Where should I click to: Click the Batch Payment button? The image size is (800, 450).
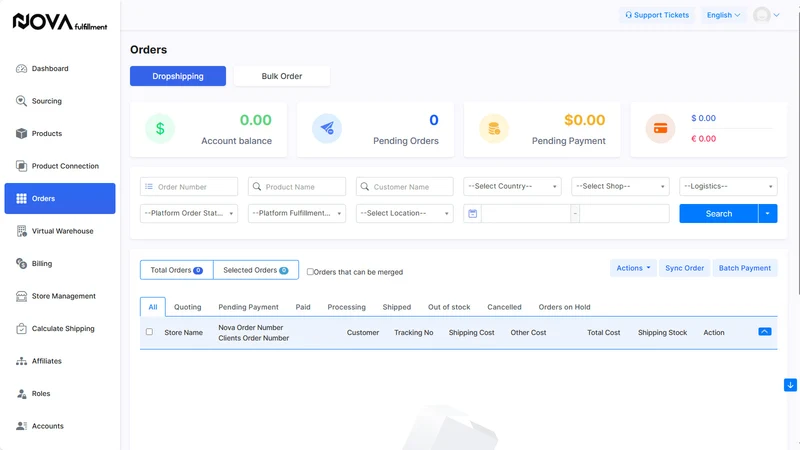(744, 268)
